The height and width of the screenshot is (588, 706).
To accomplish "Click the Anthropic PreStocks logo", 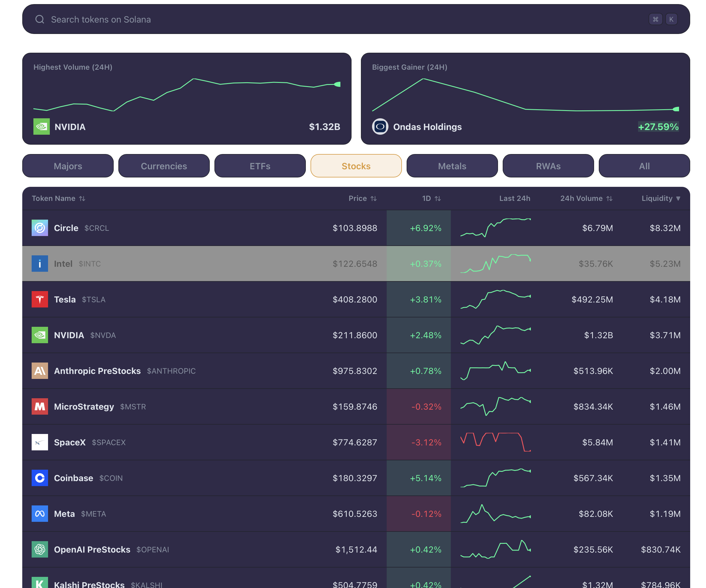I will (x=40, y=371).
